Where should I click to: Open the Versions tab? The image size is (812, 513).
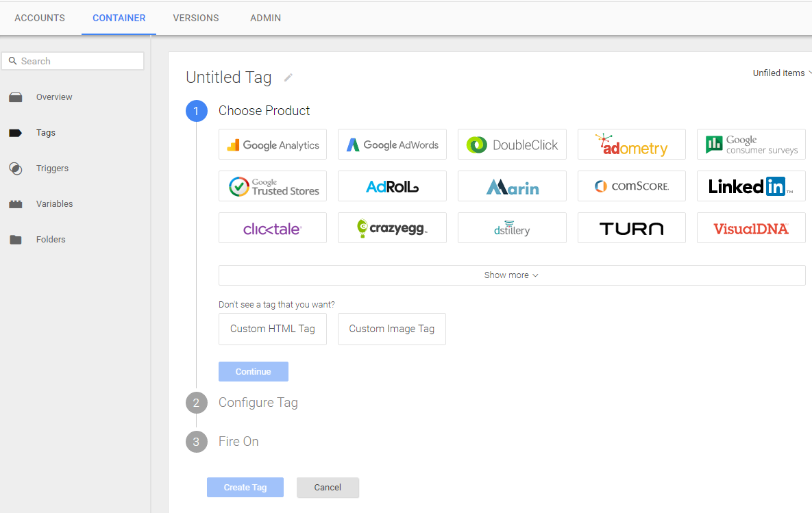tap(196, 18)
